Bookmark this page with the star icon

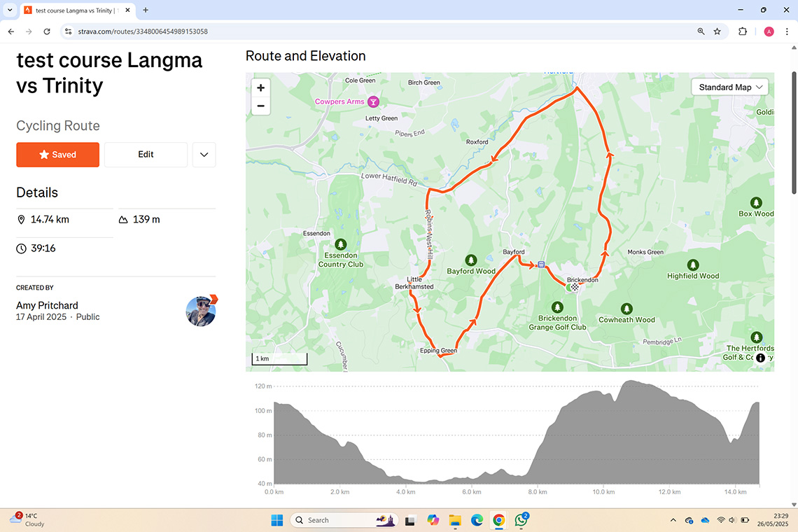click(717, 31)
